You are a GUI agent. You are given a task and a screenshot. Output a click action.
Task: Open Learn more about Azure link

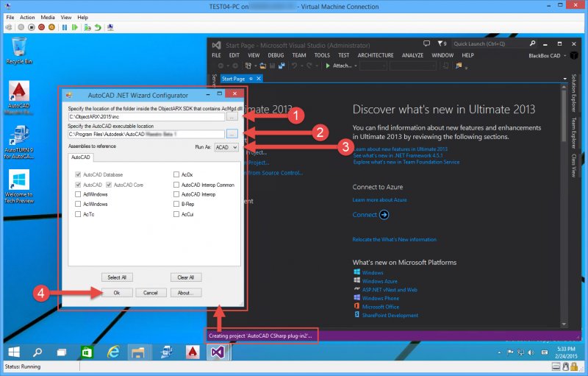point(379,200)
